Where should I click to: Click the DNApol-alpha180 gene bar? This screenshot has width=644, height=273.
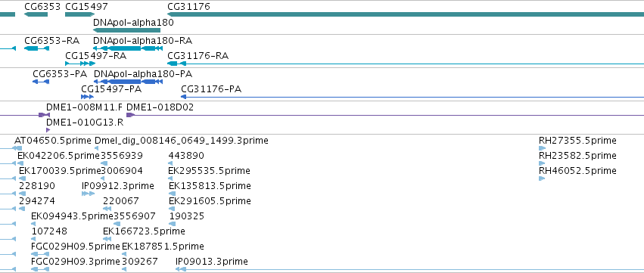click(x=126, y=30)
